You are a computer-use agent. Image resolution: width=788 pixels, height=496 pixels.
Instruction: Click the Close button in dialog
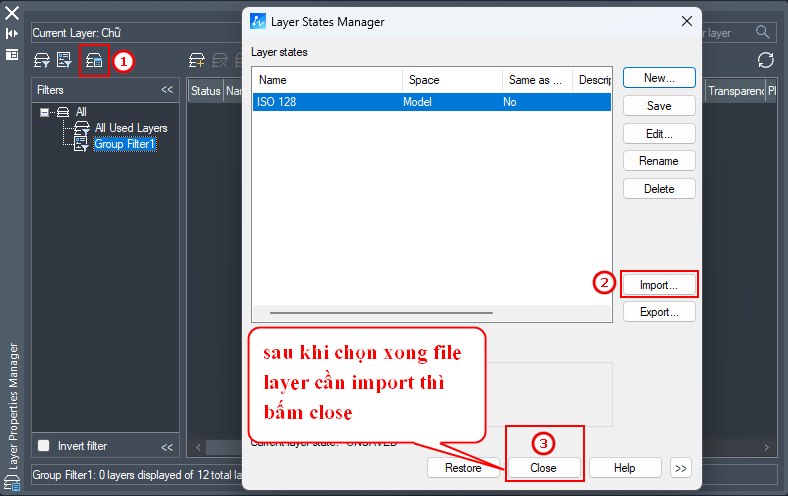coord(544,468)
